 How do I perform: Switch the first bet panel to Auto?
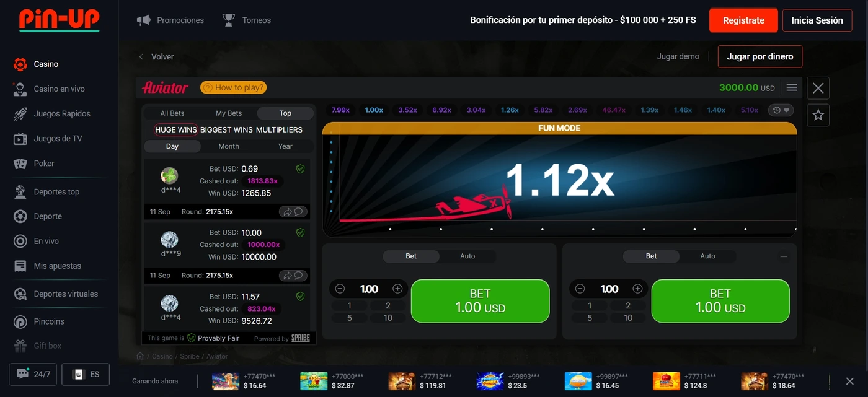[467, 256]
